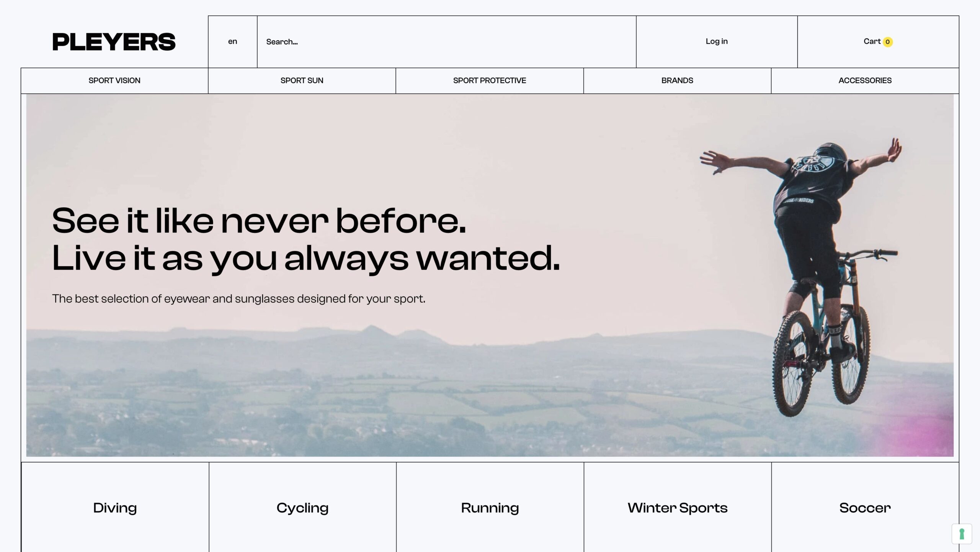Open the SPORT VISION menu
Viewport: 980px width, 552px height.
tap(114, 80)
